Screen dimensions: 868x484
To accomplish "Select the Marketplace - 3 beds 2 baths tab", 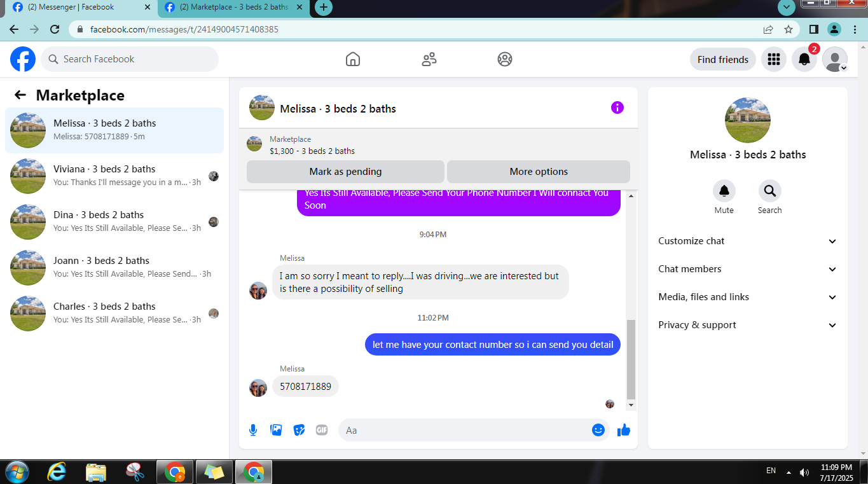I will (235, 7).
